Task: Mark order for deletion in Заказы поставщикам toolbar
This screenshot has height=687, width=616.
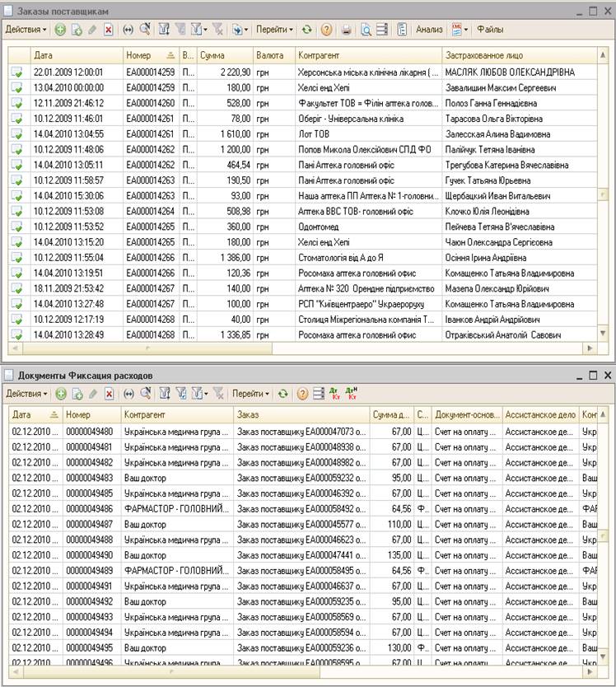Action: (108, 30)
